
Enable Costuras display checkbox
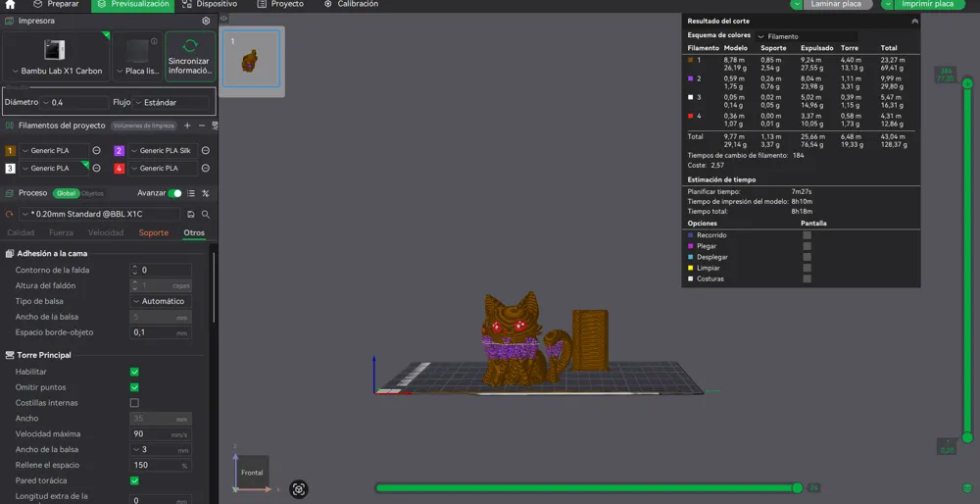pos(807,278)
